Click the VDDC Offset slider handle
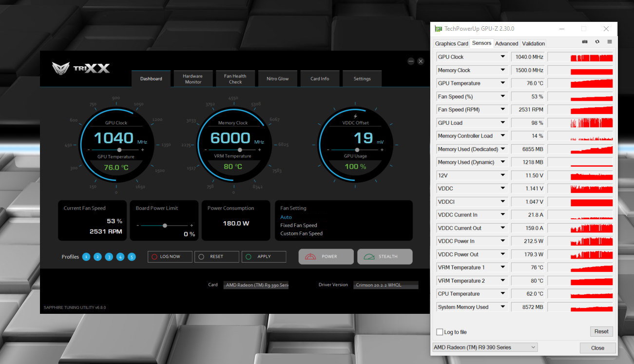Image resolution: width=634 pixels, height=364 pixels. pyautogui.click(x=357, y=150)
